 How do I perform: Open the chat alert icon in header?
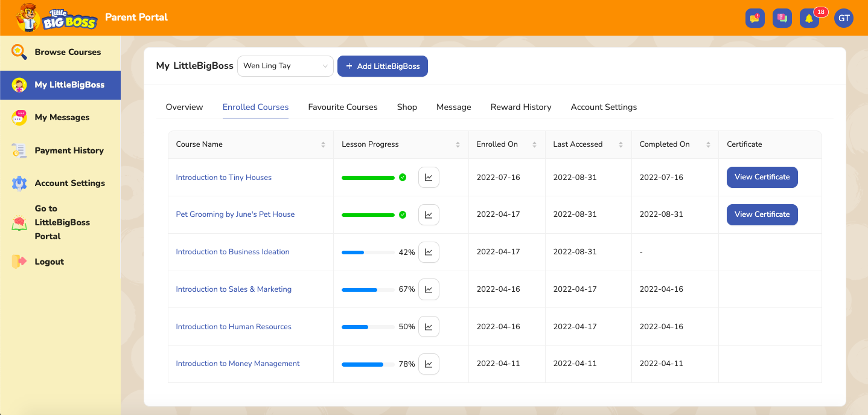coord(755,18)
